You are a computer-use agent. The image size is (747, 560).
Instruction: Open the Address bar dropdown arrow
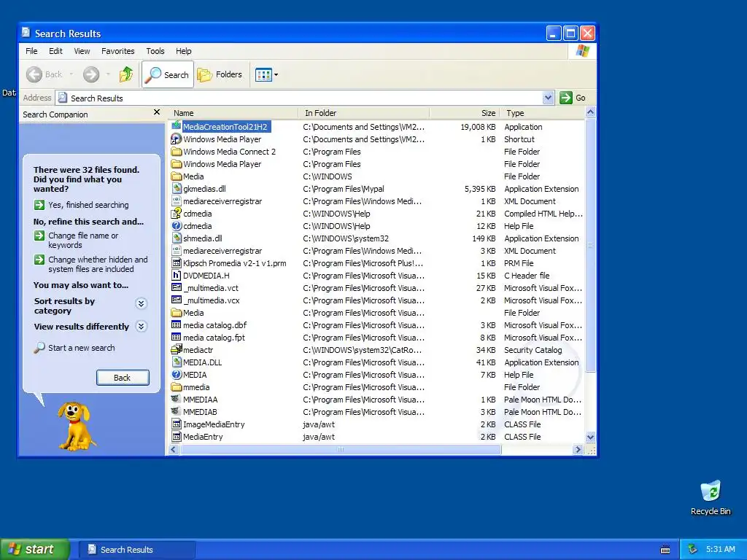548,98
